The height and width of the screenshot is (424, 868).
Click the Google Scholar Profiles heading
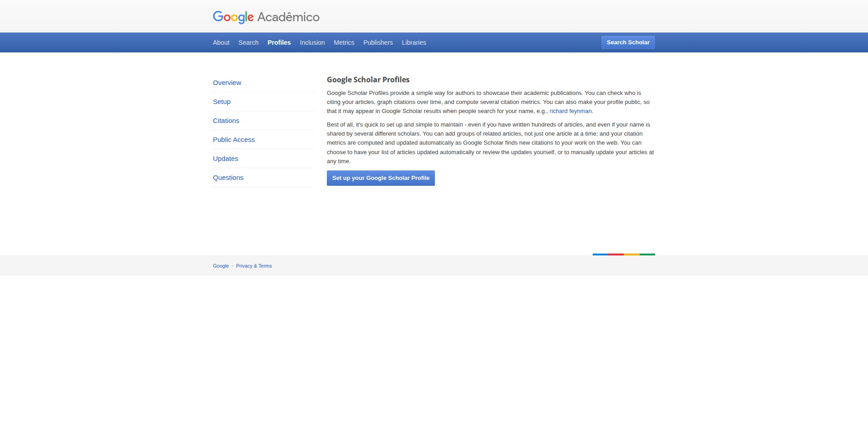coord(368,80)
